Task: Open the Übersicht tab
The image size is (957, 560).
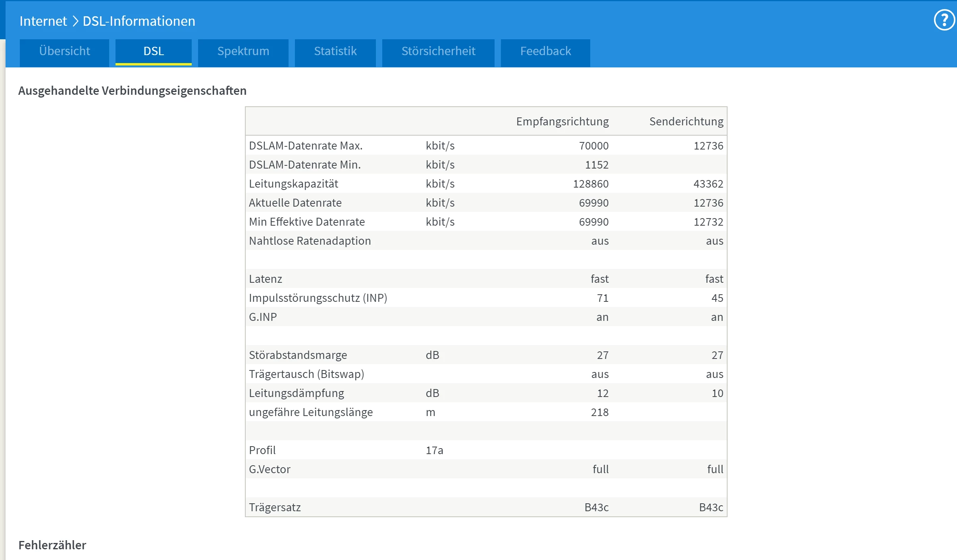Action: (64, 51)
